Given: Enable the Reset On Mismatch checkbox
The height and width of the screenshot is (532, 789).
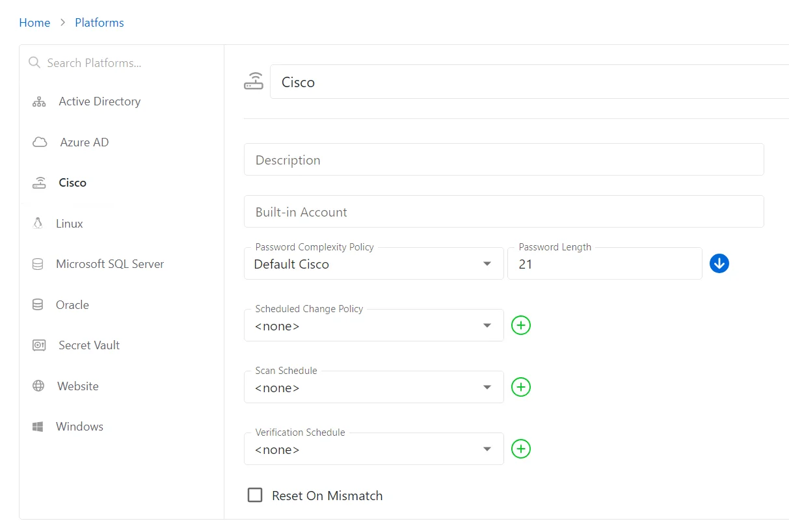Looking at the screenshot, I should pyautogui.click(x=255, y=495).
